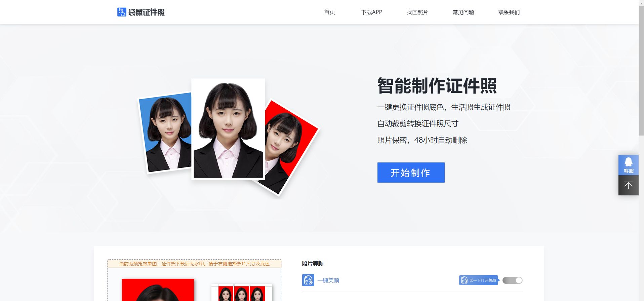Click the 试一下打开美颜 tooltip badge
The image size is (644, 301).
[x=479, y=280]
